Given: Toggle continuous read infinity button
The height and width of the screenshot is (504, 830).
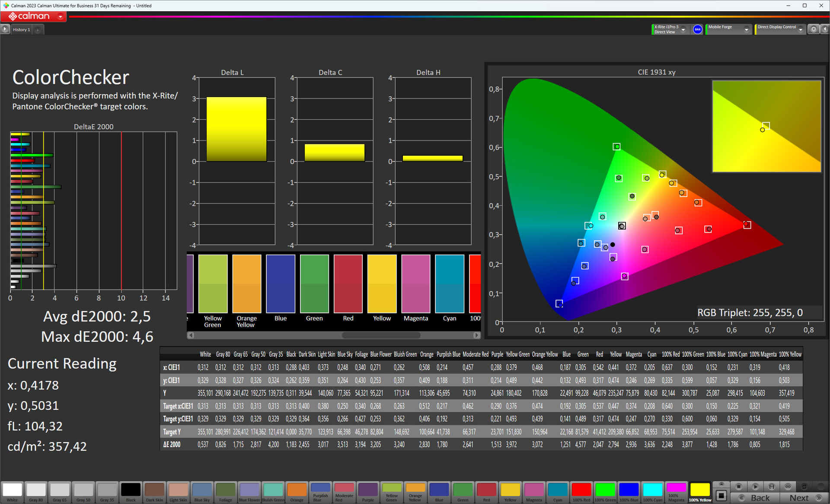Looking at the screenshot, I should [x=788, y=486].
